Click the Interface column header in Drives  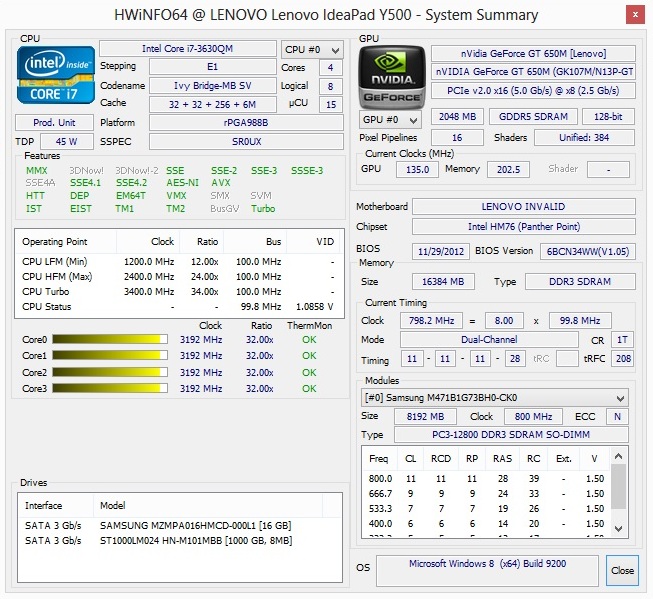click(x=56, y=506)
